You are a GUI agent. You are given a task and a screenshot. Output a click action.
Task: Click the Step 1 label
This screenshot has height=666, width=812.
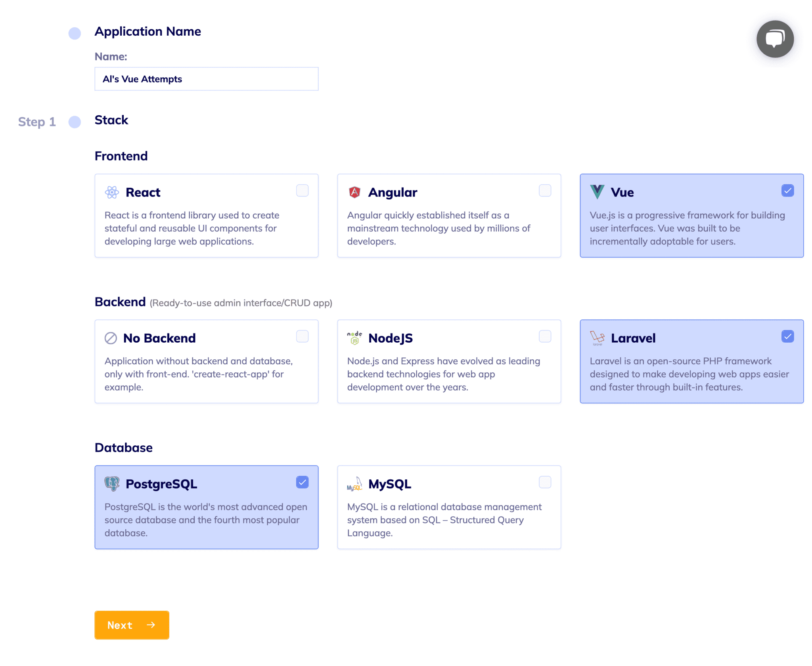[x=36, y=122]
